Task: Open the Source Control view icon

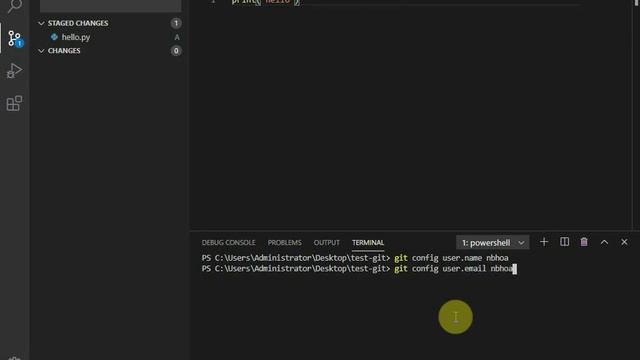Action: [x=15, y=38]
